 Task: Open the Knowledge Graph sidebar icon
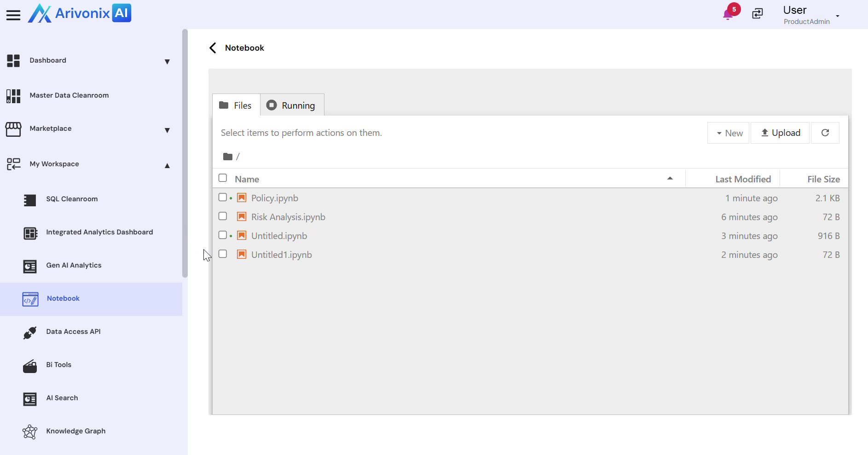click(x=30, y=432)
